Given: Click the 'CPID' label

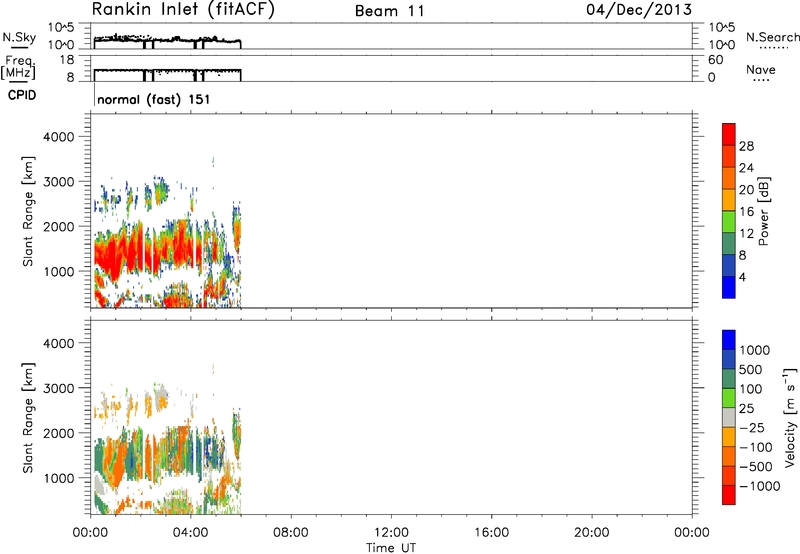Looking at the screenshot, I should click(22, 95).
